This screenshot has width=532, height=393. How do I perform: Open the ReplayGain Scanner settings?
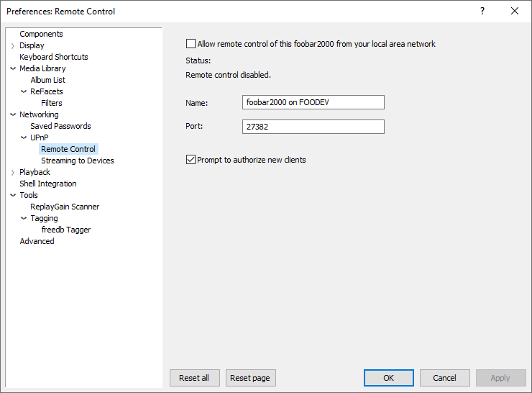65,207
